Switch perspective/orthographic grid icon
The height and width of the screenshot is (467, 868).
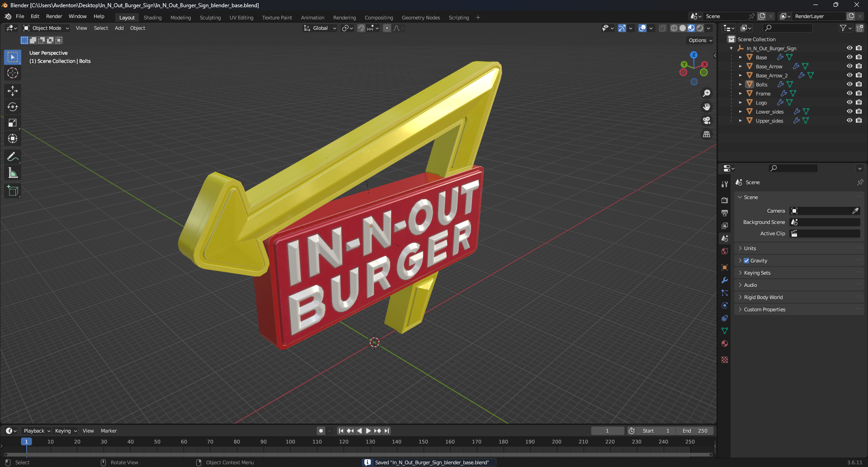707,134
